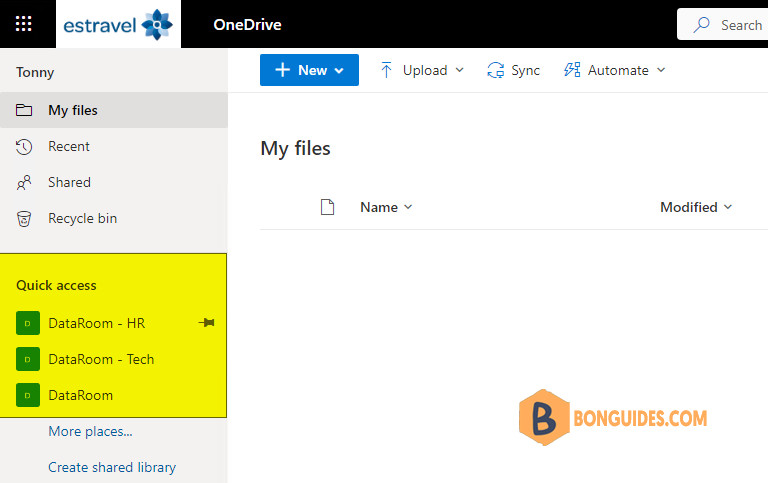Open Shared in the sidebar
768x483 pixels.
coord(114,182)
